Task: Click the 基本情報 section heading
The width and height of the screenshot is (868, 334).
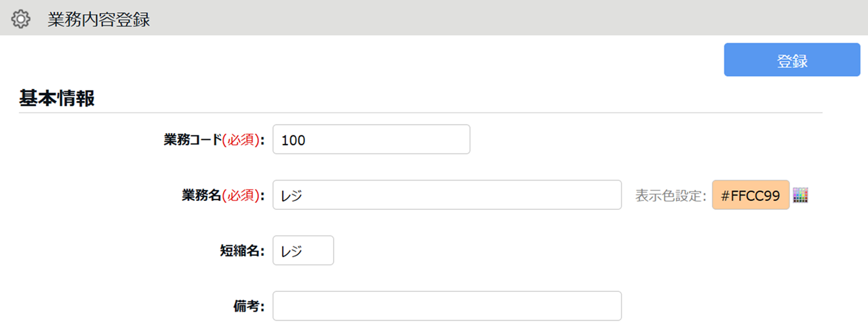Action: coord(56,98)
